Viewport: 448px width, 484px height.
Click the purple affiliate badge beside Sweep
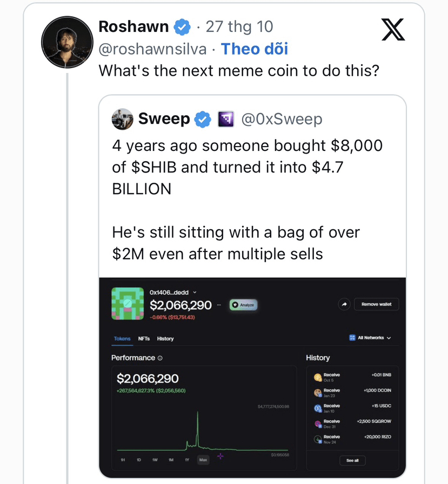click(225, 120)
